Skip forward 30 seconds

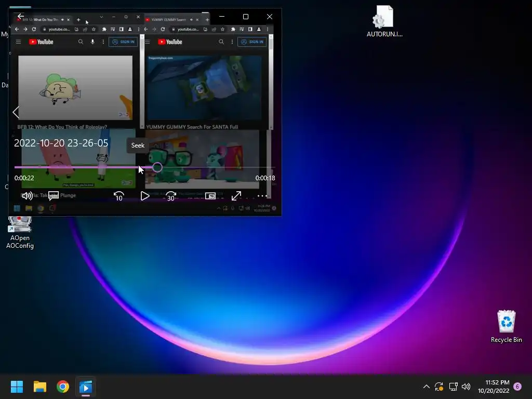click(x=170, y=196)
